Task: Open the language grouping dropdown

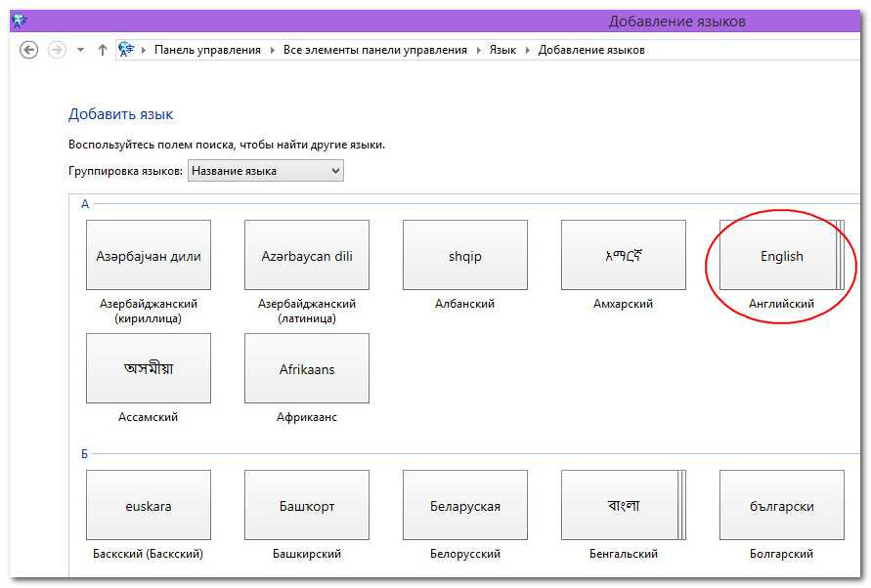Action: point(265,171)
